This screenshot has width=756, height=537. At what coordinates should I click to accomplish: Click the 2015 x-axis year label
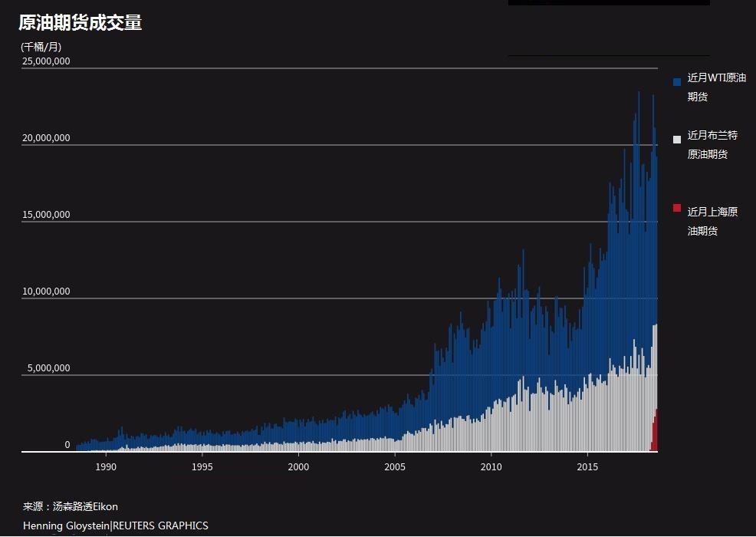click(587, 466)
